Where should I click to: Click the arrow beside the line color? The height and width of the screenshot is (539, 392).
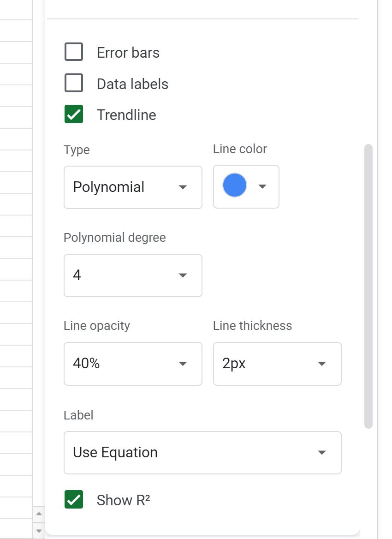[x=262, y=186]
